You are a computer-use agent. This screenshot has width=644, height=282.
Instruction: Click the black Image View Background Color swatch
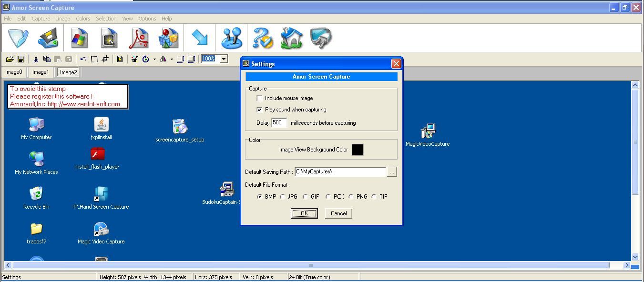click(x=358, y=150)
